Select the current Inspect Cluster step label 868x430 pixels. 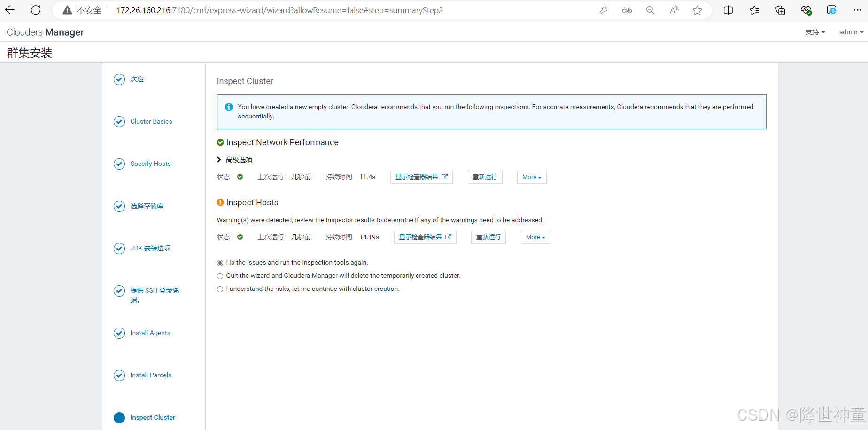point(153,417)
